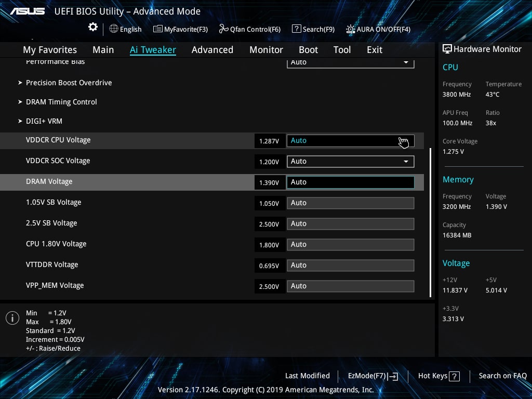
Task: Click the Search(F9) question mark icon
Action: click(x=296, y=29)
